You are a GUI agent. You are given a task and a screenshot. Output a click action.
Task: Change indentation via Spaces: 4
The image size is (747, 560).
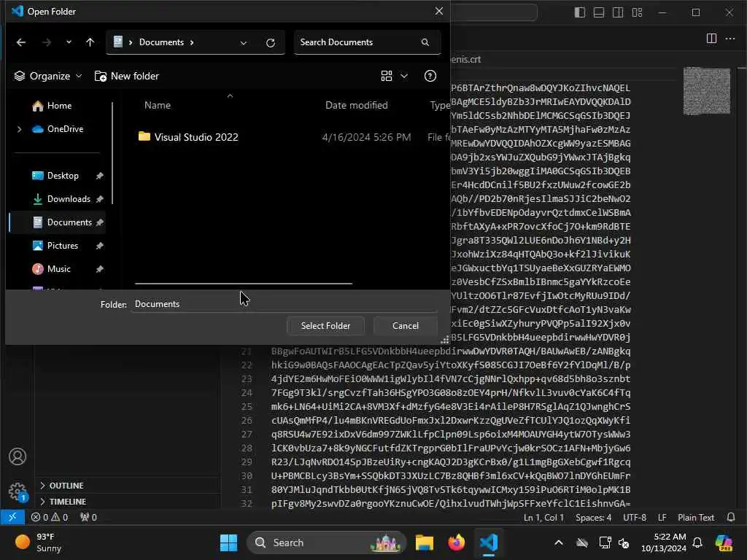point(593,518)
